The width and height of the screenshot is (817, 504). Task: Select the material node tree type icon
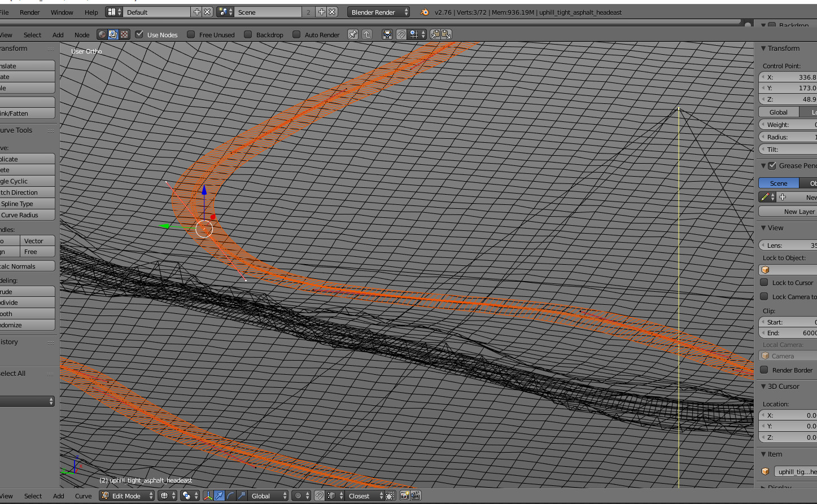click(102, 34)
